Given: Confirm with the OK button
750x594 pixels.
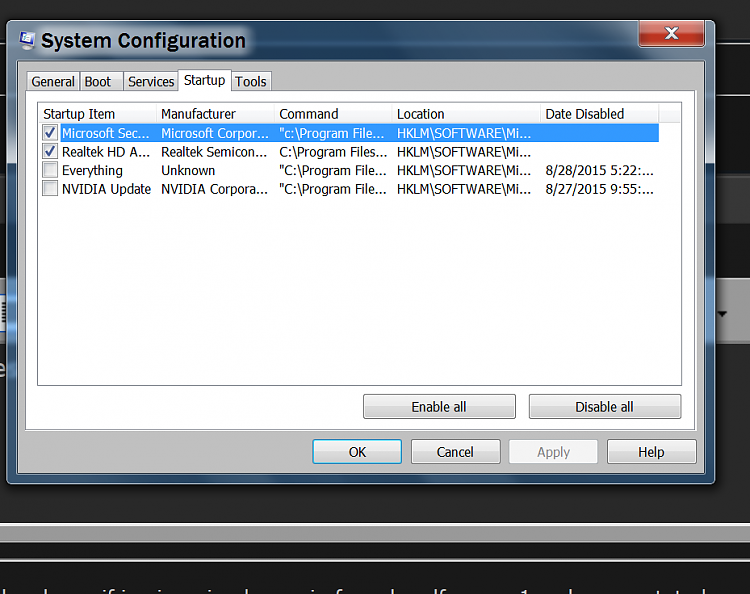Looking at the screenshot, I should [357, 451].
